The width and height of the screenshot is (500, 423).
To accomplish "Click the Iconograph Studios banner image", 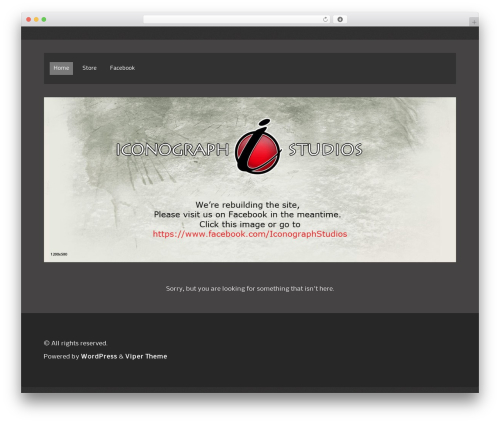I will 250,179.
